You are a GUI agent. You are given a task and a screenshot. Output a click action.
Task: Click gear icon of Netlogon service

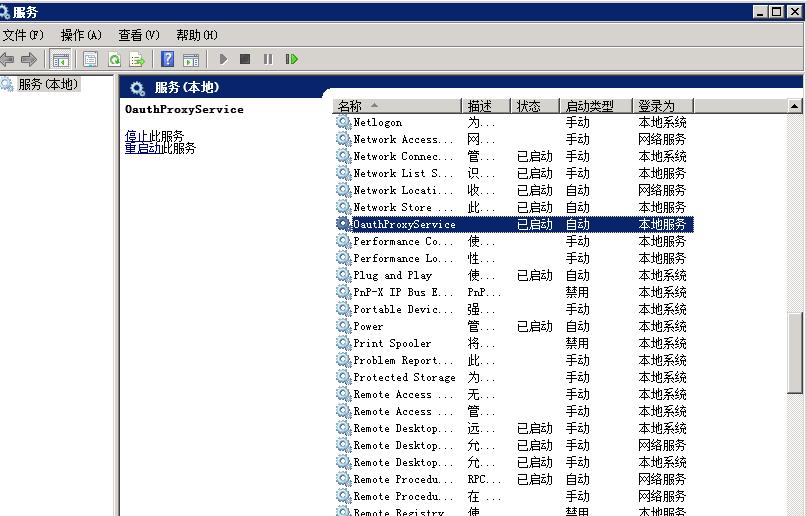pyautogui.click(x=343, y=122)
